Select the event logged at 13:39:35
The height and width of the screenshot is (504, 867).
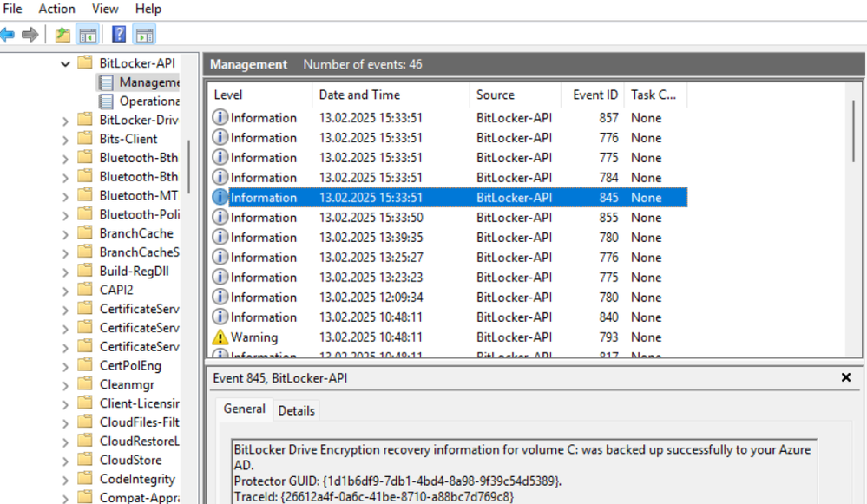coord(449,237)
